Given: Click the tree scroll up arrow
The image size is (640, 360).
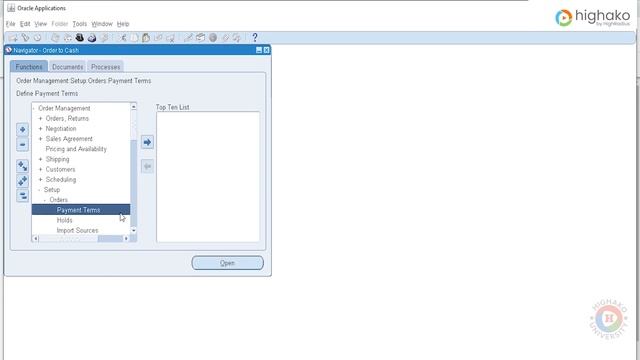Looking at the screenshot, I should pos(133,107).
